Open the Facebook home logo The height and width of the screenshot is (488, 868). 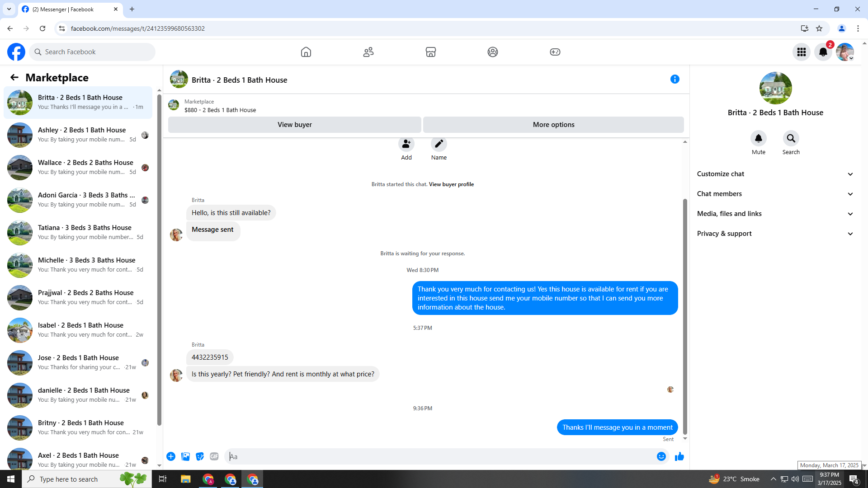(16, 52)
